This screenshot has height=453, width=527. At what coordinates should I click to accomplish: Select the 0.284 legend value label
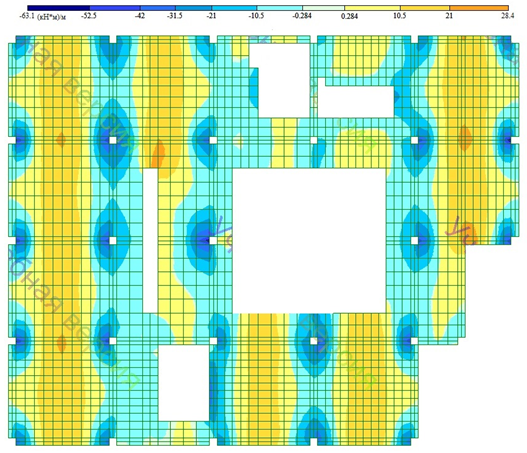pyautogui.click(x=350, y=16)
